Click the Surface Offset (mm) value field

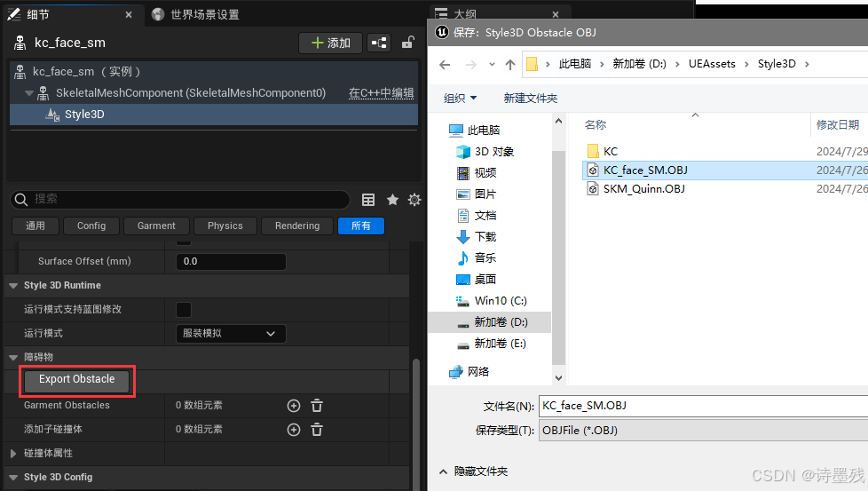click(x=231, y=261)
